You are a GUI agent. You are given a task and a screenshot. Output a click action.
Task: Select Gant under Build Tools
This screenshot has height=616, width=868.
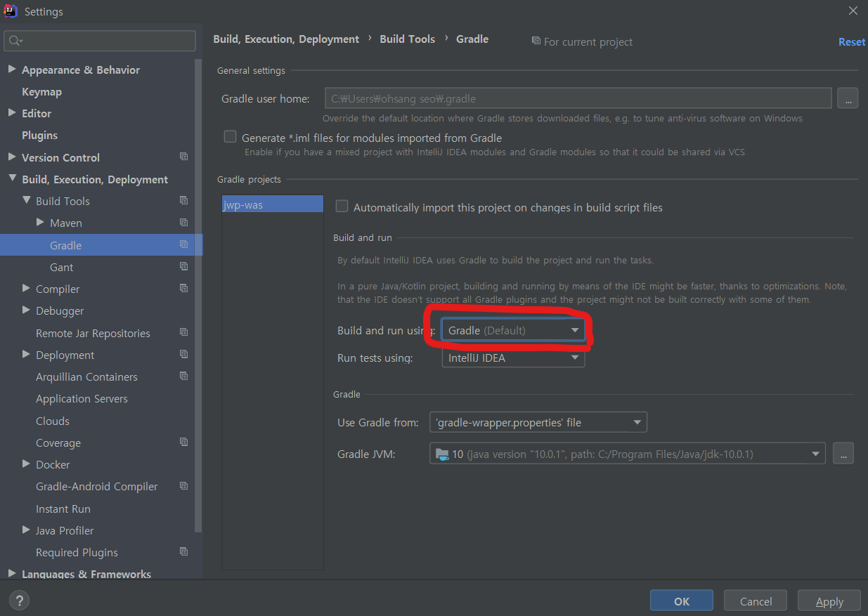pyautogui.click(x=61, y=267)
